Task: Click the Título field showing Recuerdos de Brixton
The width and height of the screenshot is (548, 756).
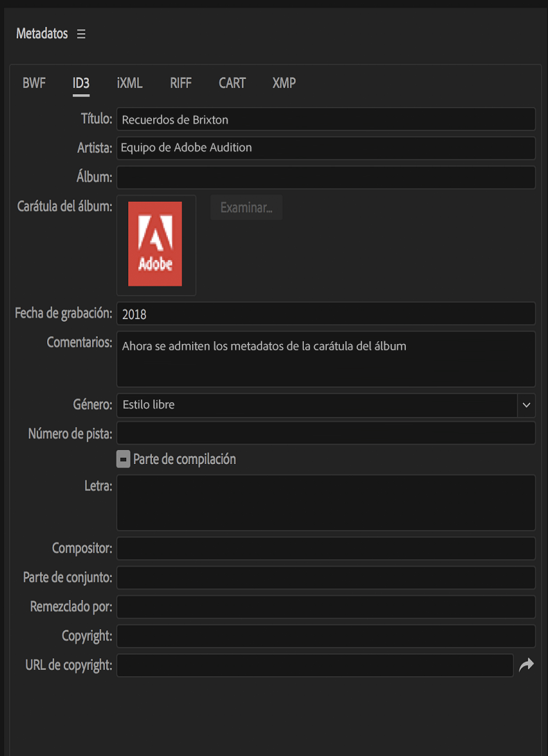Action: pos(326,119)
